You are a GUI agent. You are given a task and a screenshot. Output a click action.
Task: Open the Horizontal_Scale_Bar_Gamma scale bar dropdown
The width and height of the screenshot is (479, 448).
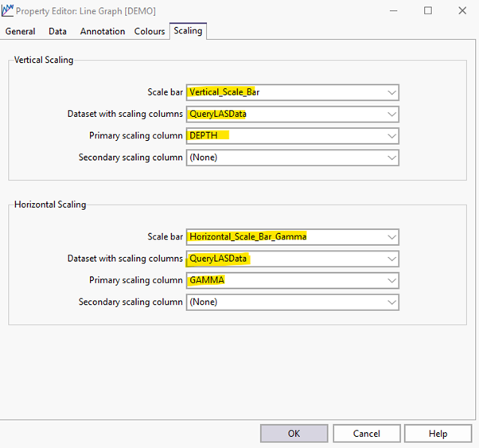[292, 237]
